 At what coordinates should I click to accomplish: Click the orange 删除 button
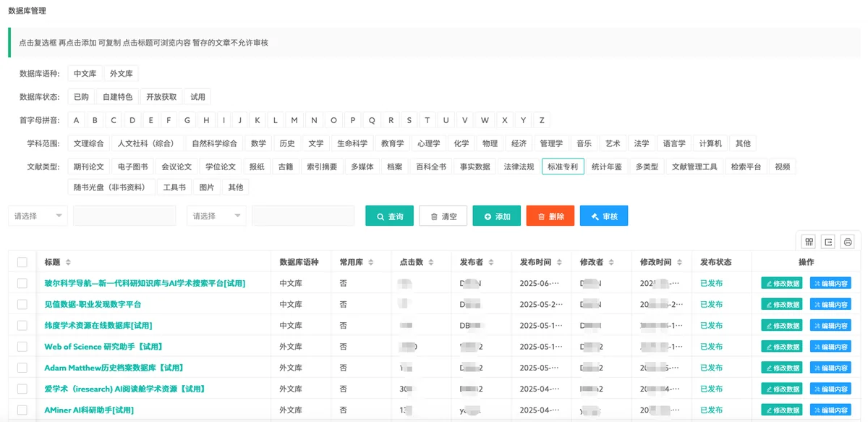coord(550,216)
